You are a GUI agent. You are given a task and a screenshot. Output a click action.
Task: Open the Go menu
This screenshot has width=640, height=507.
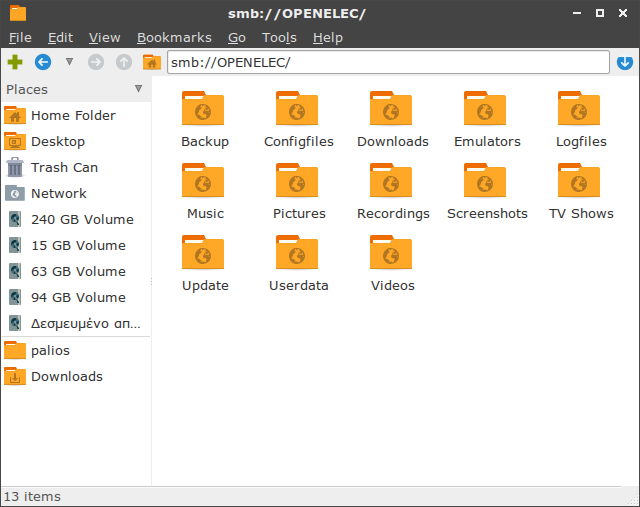point(237,38)
